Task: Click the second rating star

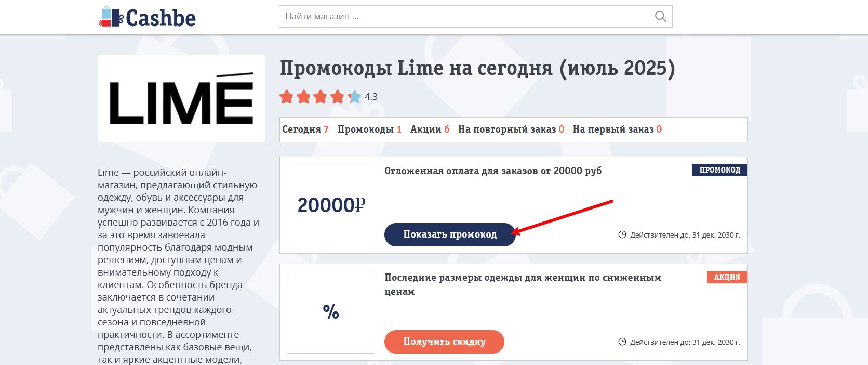Action: (x=304, y=97)
